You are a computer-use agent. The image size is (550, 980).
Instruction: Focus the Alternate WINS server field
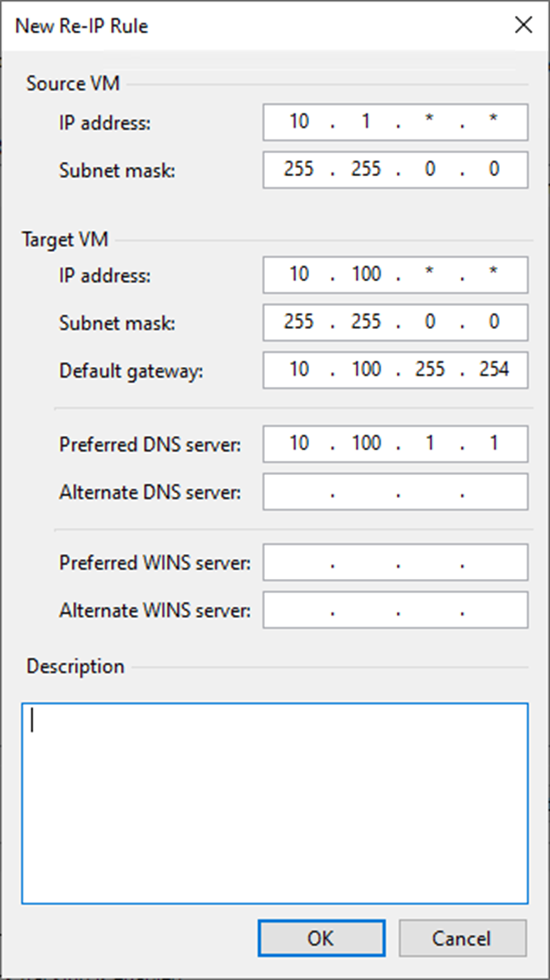(395, 610)
